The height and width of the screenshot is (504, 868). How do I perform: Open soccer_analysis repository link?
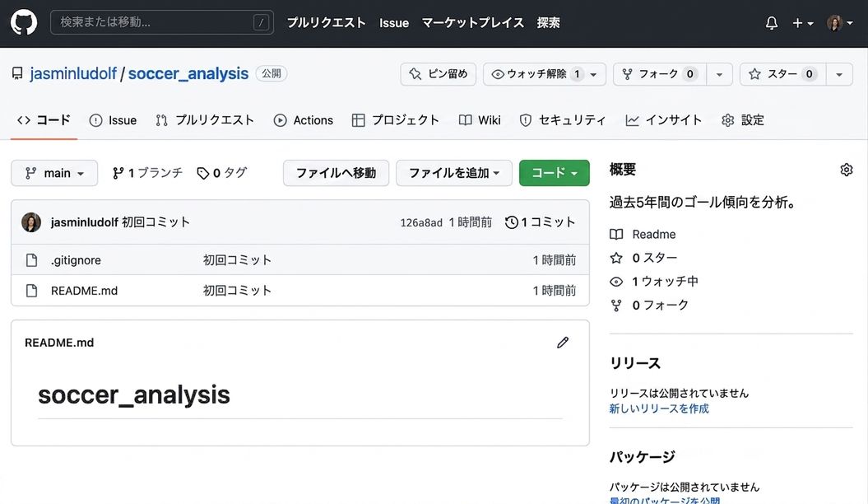(x=188, y=73)
